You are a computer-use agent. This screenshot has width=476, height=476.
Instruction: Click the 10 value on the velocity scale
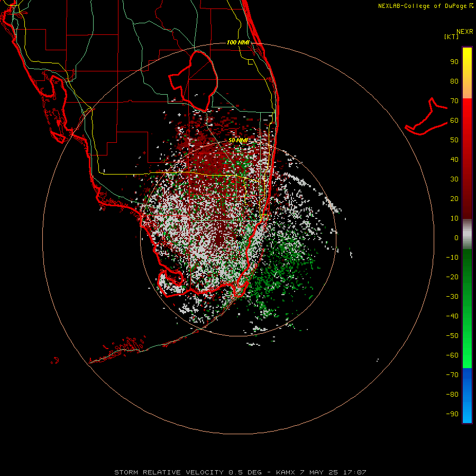pos(454,218)
